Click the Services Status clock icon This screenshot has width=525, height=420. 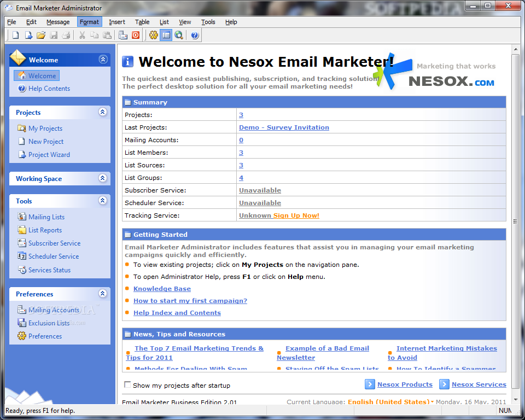[x=22, y=270]
